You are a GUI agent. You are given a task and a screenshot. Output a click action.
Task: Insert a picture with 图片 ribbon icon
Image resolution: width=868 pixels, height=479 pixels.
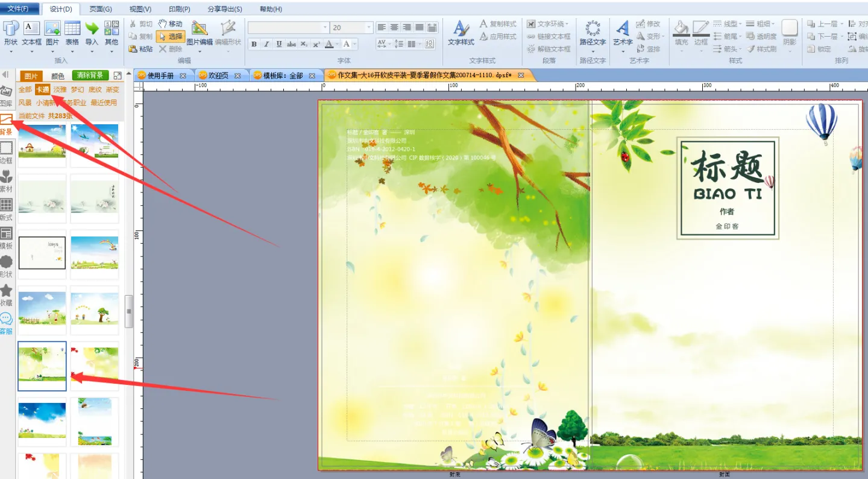52,34
